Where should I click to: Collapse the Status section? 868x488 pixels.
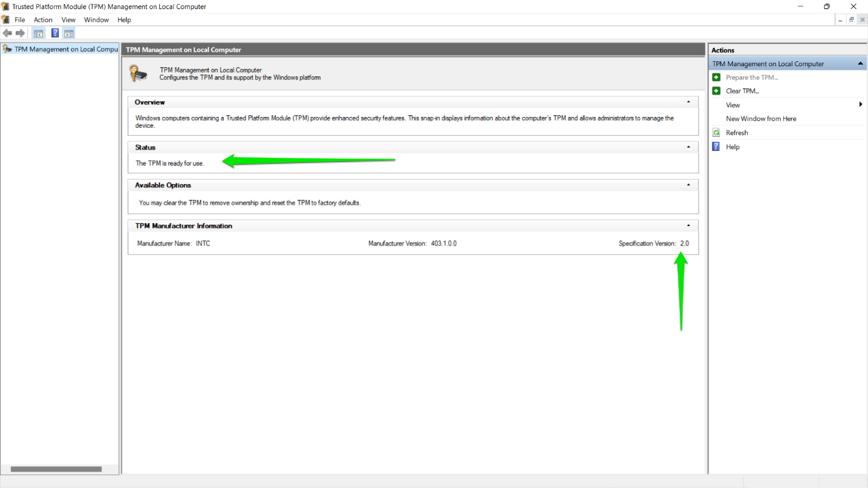(x=688, y=147)
